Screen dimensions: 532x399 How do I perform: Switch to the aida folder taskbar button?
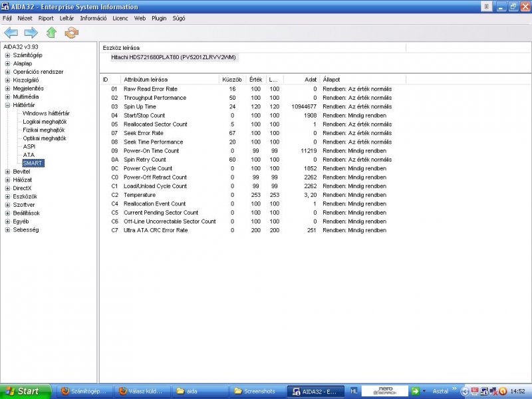tap(199, 391)
